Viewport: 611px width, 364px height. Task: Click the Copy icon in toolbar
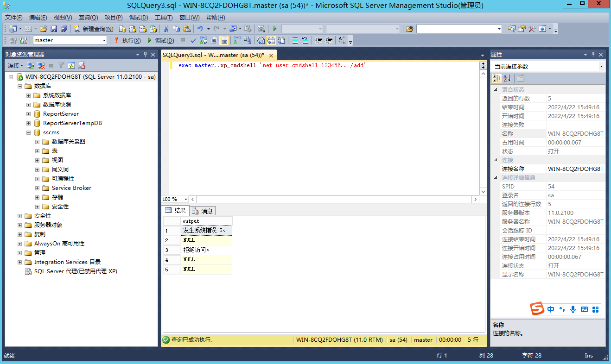[176, 29]
